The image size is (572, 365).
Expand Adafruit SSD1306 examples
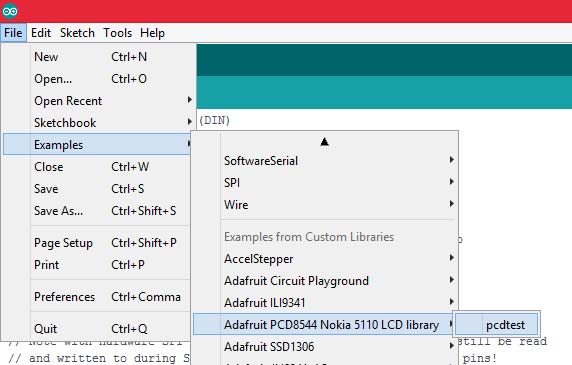(325, 346)
